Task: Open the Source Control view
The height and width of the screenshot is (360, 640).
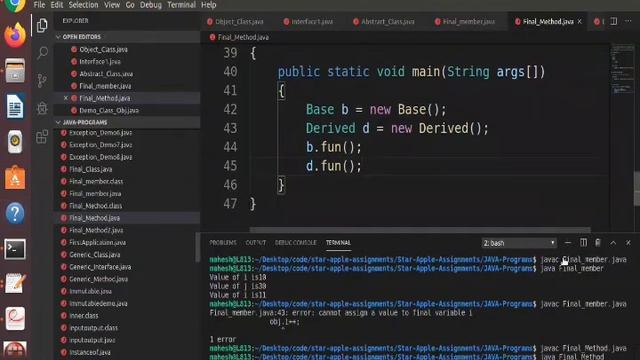Action: 42,80
